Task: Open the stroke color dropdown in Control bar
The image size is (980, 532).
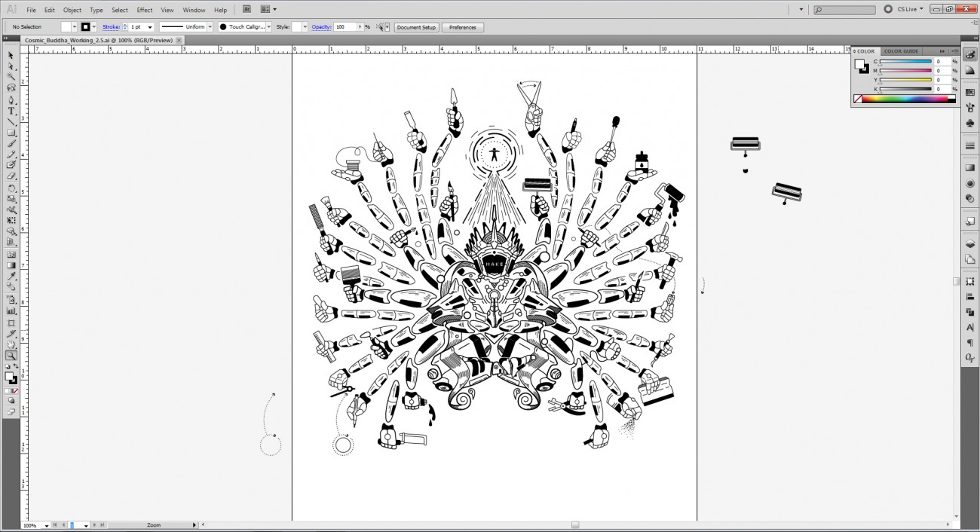Action: tap(96, 27)
